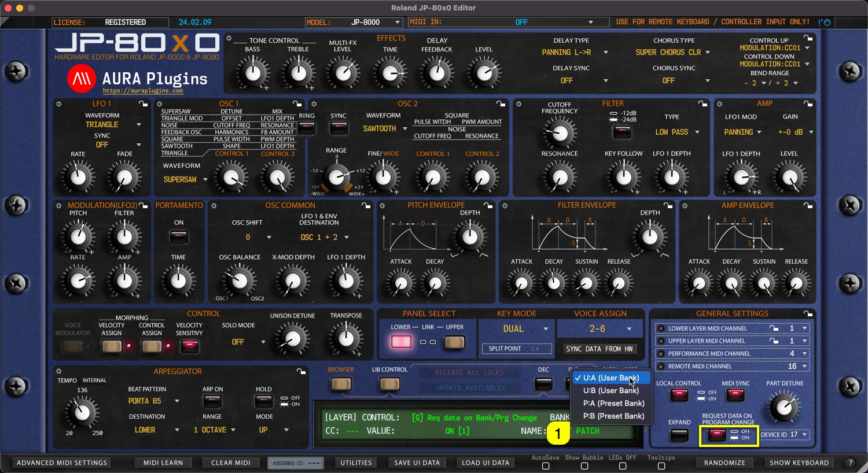Open the auraplugins.com link
Viewport: 868px width, 473px height.
(x=143, y=91)
